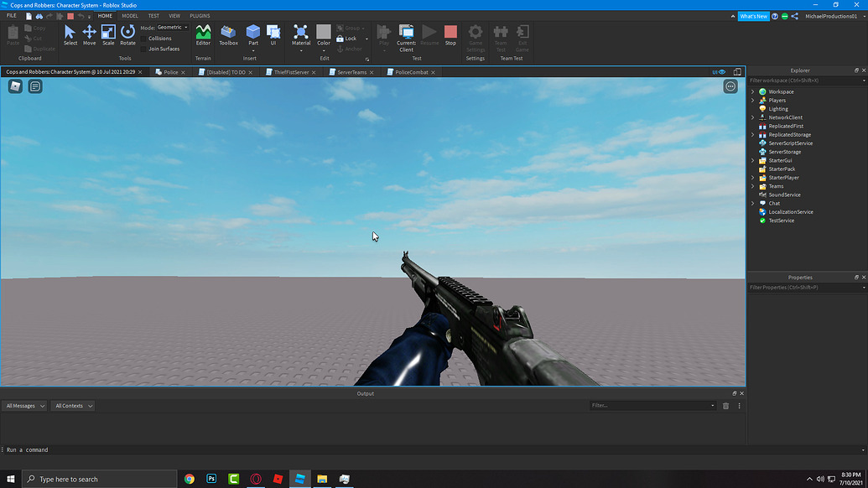
Task: Click the Windows Start button
Action: (11, 479)
